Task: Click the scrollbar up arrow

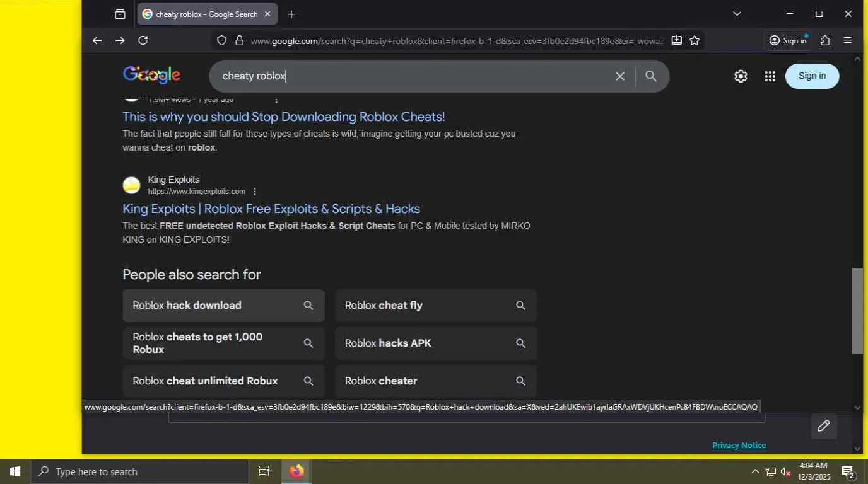Action: click(x=857, y=59)
